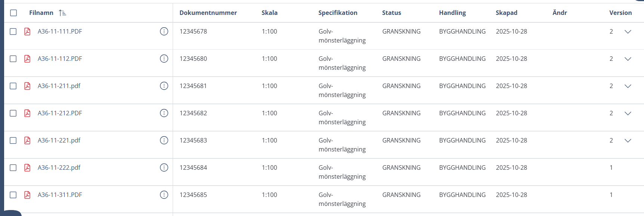Sort by Dokumentnummer column header
Viewport: 644px width, 216px height.
pyautogui.click(x=208, y=13)
